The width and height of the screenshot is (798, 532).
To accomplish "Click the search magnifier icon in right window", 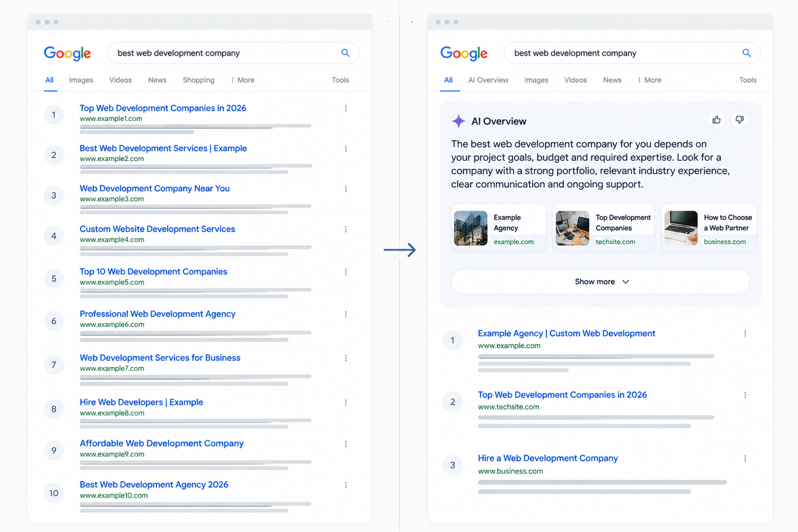I will (746, 53).
